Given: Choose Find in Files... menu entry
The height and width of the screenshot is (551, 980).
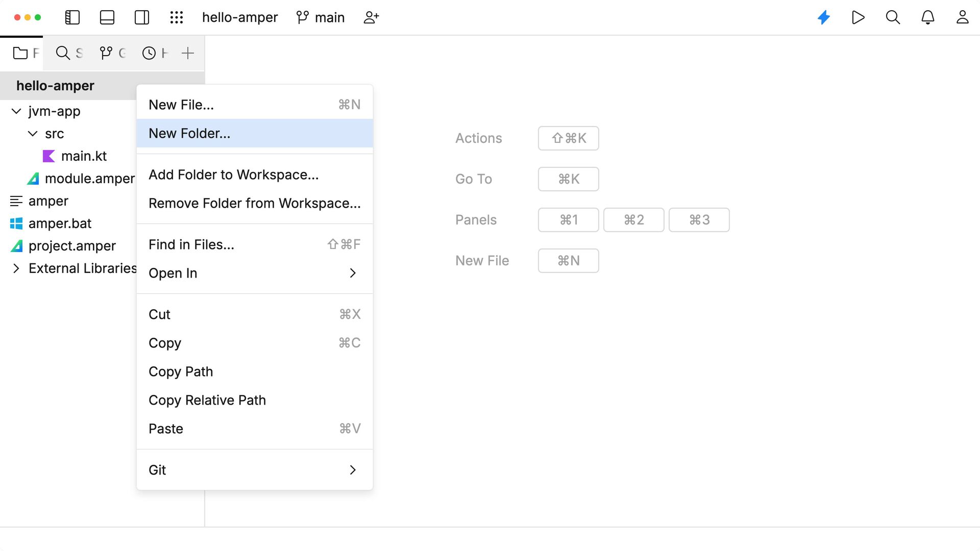Looking at the screenshot, I should point(255,244).
